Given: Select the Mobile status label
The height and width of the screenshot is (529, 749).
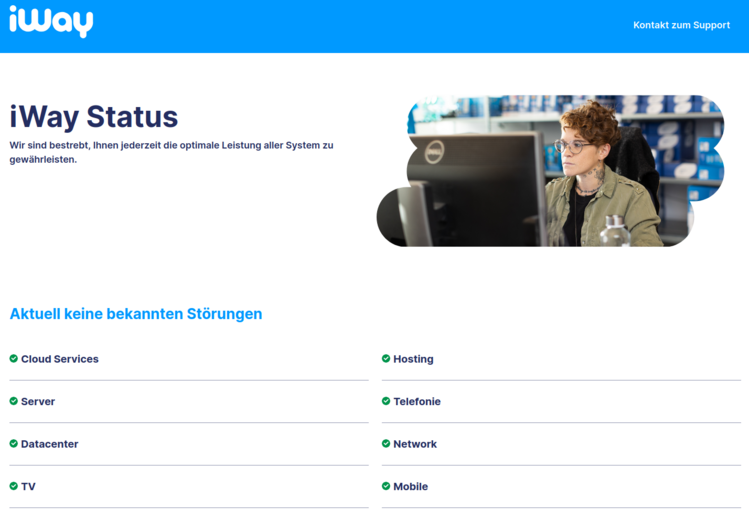Looking at the screenshot, I should (x=411, y=486).
